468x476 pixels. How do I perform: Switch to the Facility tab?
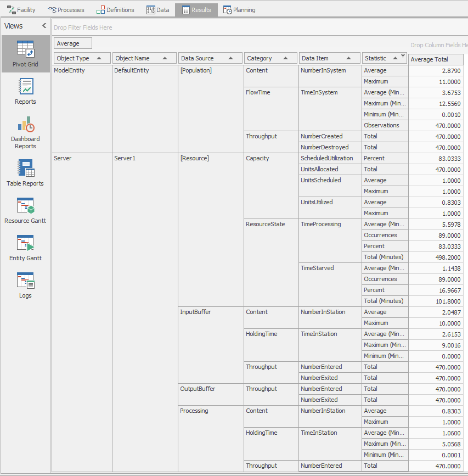point(21,9)
